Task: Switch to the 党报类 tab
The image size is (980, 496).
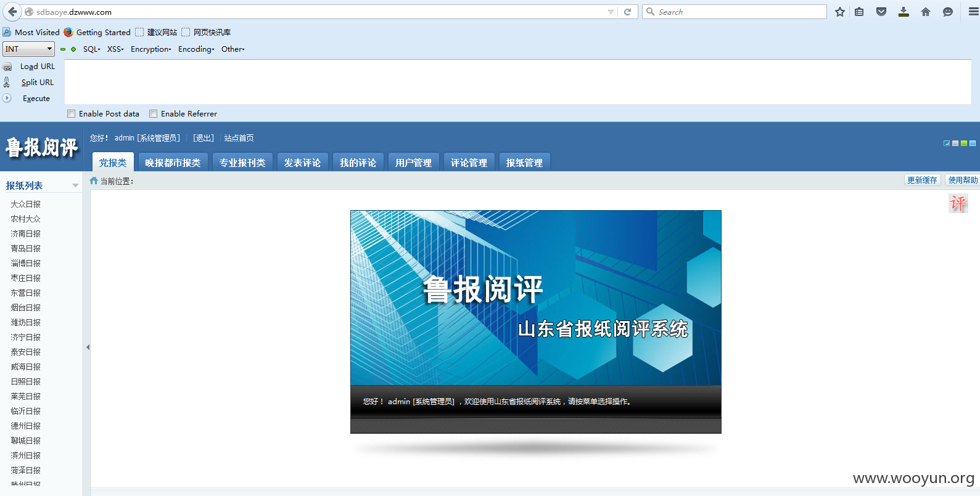Action: [x=113, y=163]
